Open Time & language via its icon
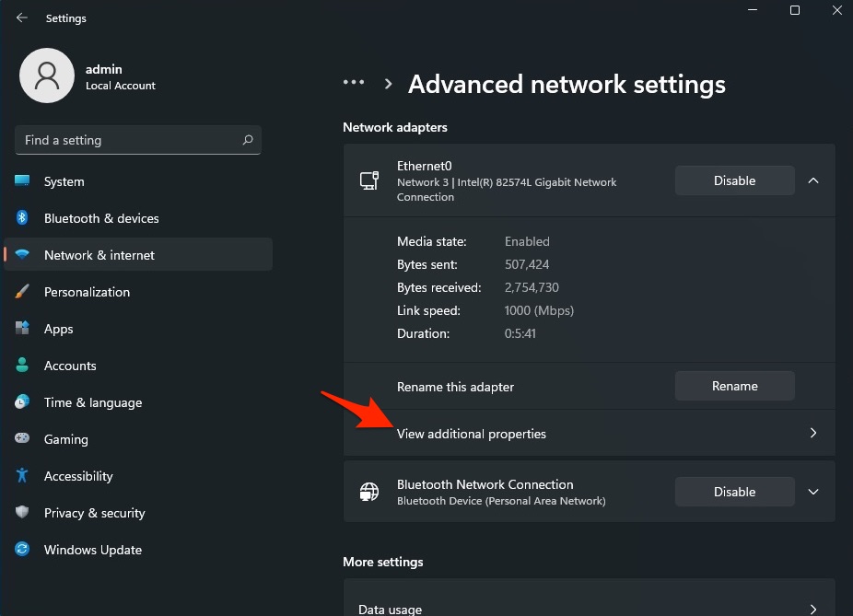Viewport: 853px width, 616px height. click(22, 402)
